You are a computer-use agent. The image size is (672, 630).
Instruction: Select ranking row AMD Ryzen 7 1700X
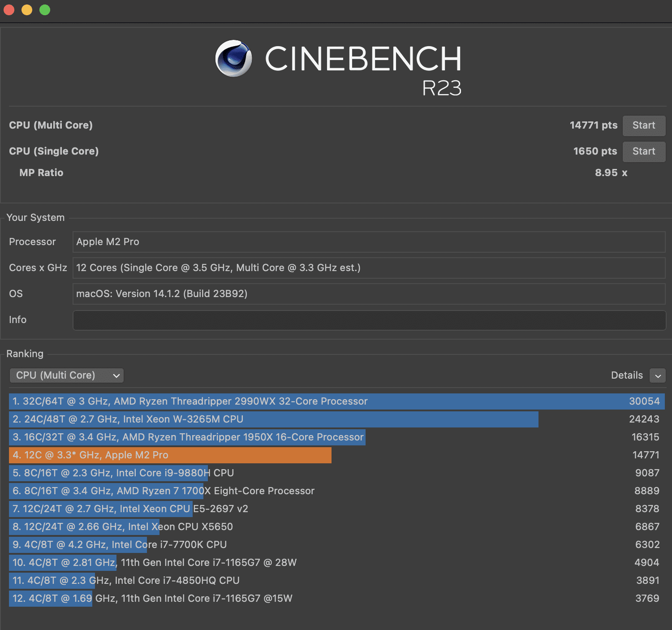coord(337,491)
